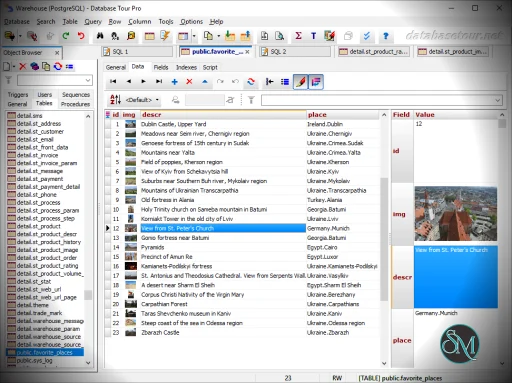Go to first record
Image resolution: width=512 pixels, height=383 pixels.
[113, 81]
